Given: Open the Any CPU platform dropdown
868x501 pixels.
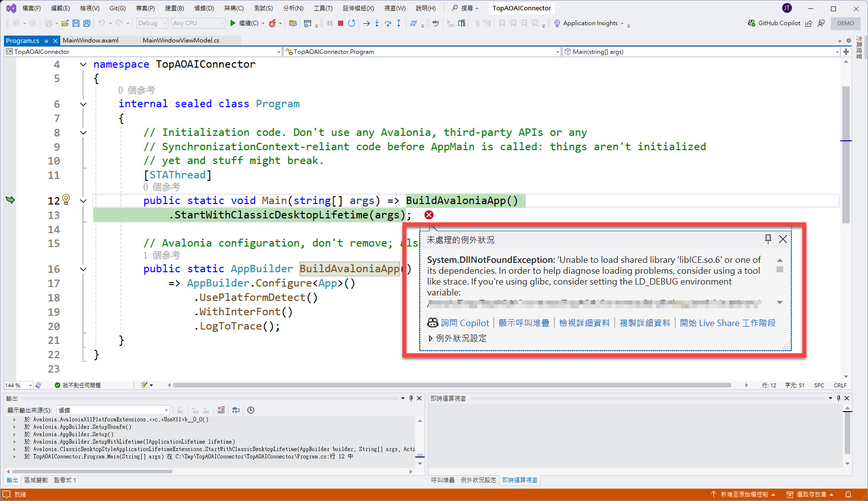Looking at the screenshot, I should tap(198, 23).
